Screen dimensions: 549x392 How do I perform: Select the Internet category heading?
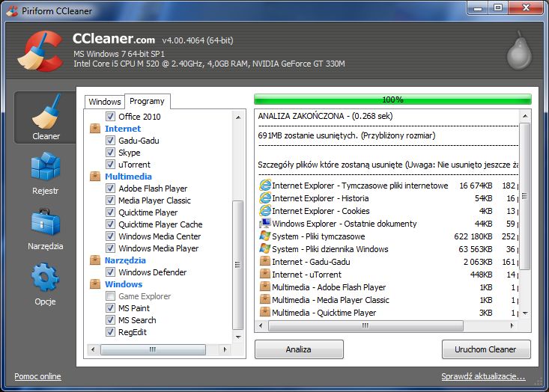coord(123,129)
